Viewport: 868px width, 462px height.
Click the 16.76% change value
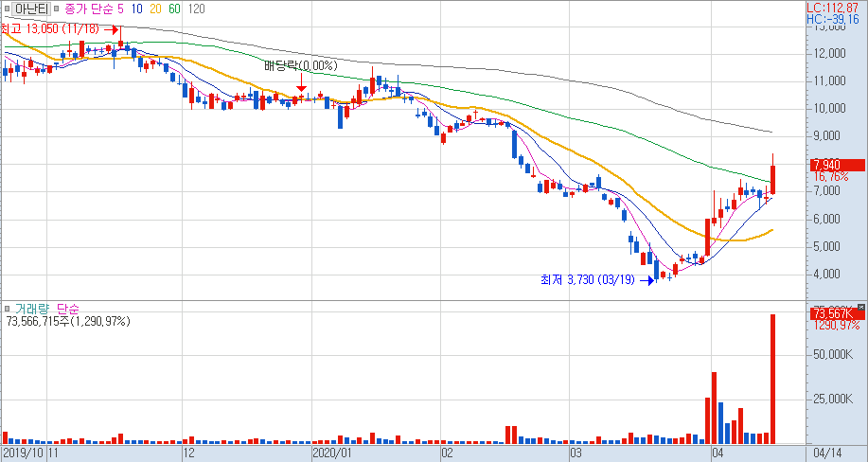pyautogui.click(x=831, y=177)
